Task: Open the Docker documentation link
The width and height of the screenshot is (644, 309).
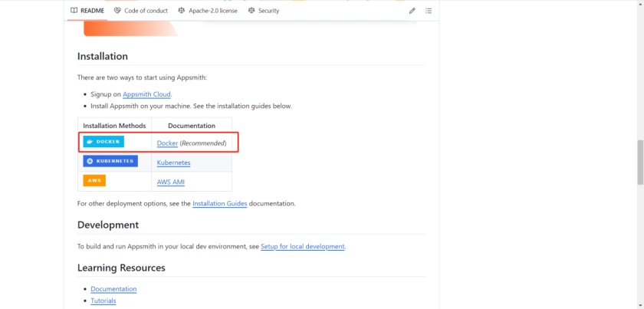Action: click(x=167, y=143)
